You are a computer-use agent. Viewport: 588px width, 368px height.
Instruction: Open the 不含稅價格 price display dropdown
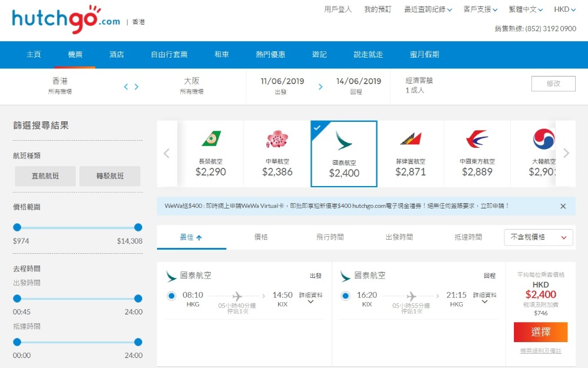539,237
